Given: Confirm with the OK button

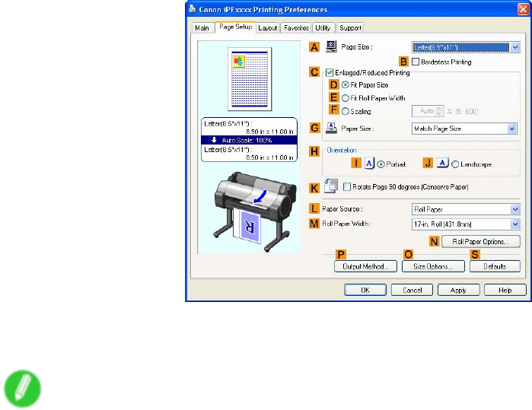Looking at the screenshot, I should click(x=365, y=290).
